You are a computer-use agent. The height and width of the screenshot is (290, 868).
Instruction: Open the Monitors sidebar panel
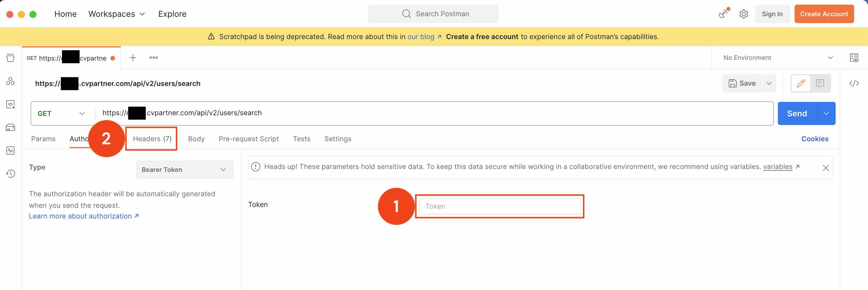pos(10,150)
